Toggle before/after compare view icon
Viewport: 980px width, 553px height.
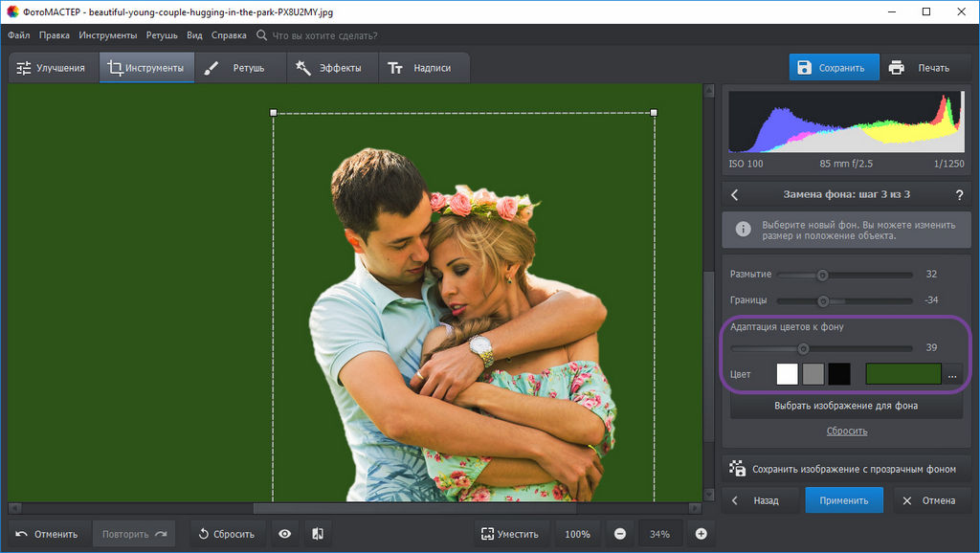318,534
